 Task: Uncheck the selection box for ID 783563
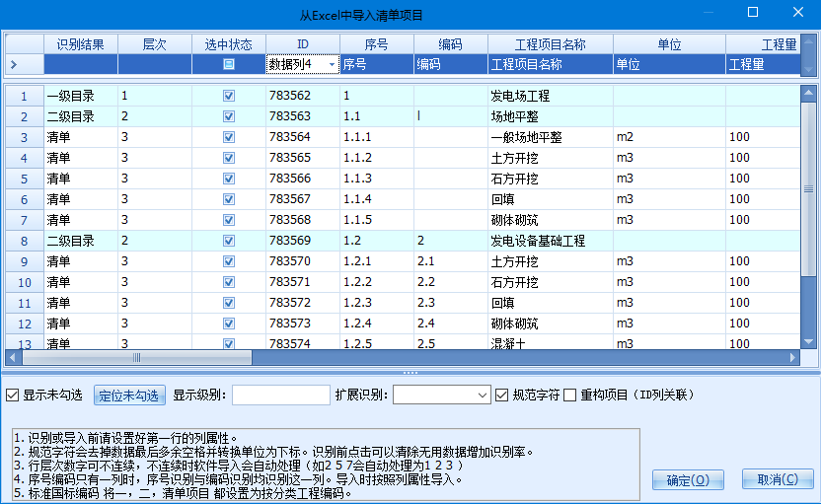[x=229, y=116]
